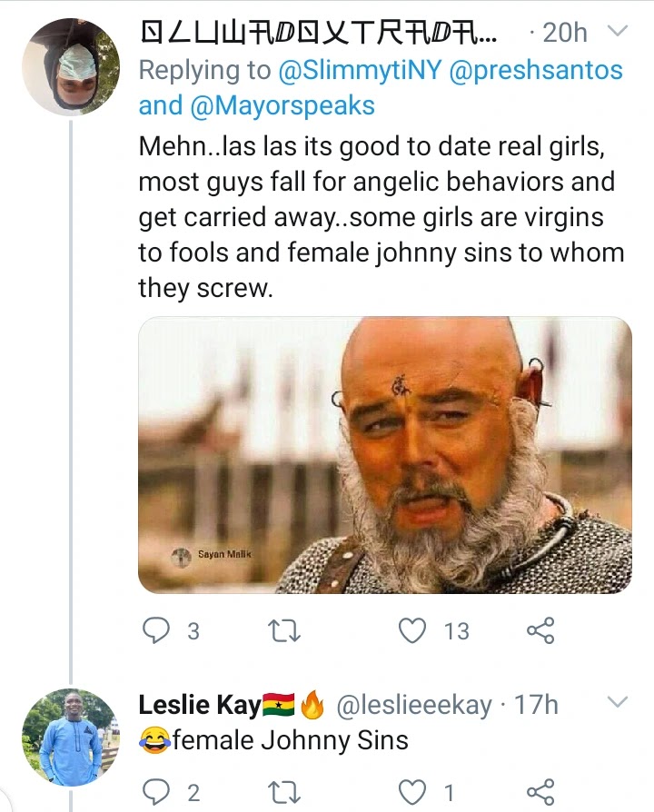The width and height of the screenshot is (654, 812).
Task: Share the first tweet
Action: (540, 630)
